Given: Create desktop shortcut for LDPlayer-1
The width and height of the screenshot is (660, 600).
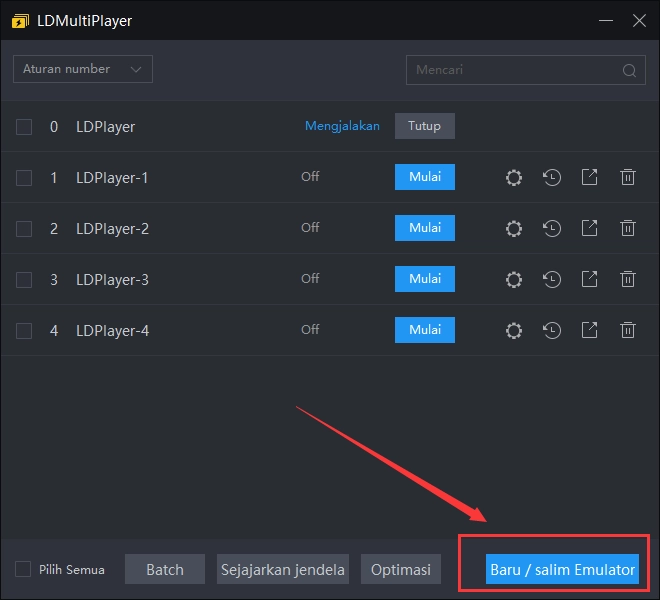Looking at the screenshot, I should click(590, 177).
